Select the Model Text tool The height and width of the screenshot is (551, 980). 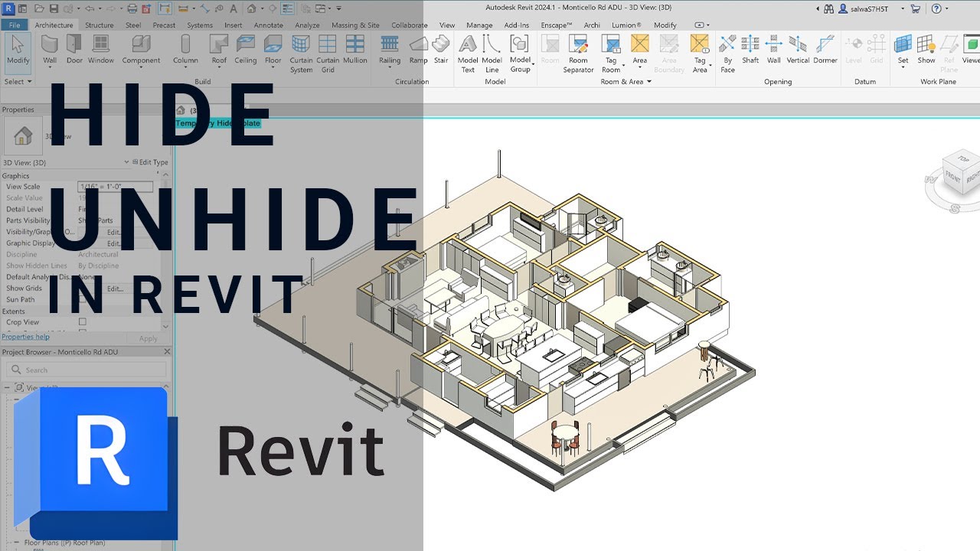coord(468,54)
